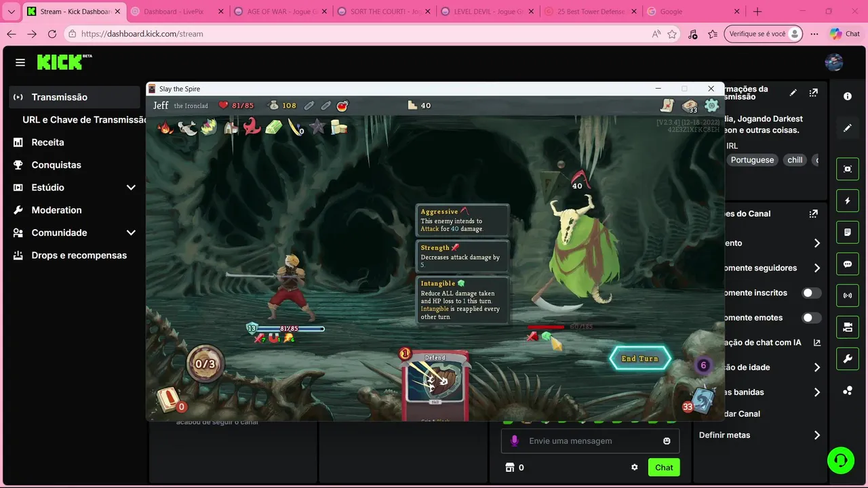Inspect the Burning Blood flame relic
Viewport: 868px width, 488px height.
click(165, 127)
